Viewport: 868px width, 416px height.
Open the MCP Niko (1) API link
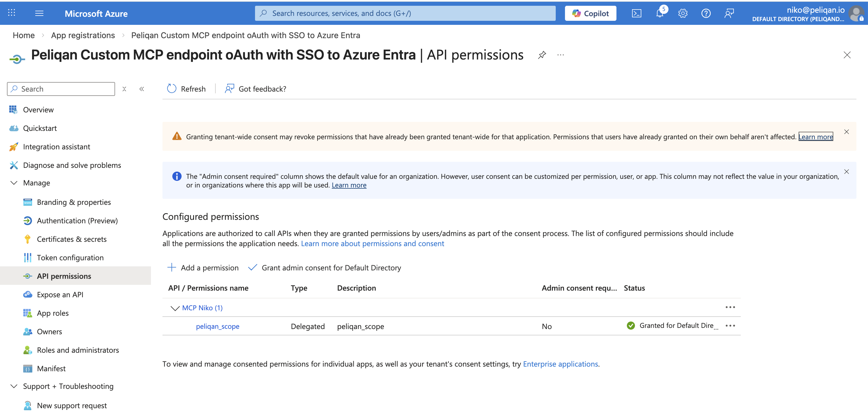coord(202,308)
